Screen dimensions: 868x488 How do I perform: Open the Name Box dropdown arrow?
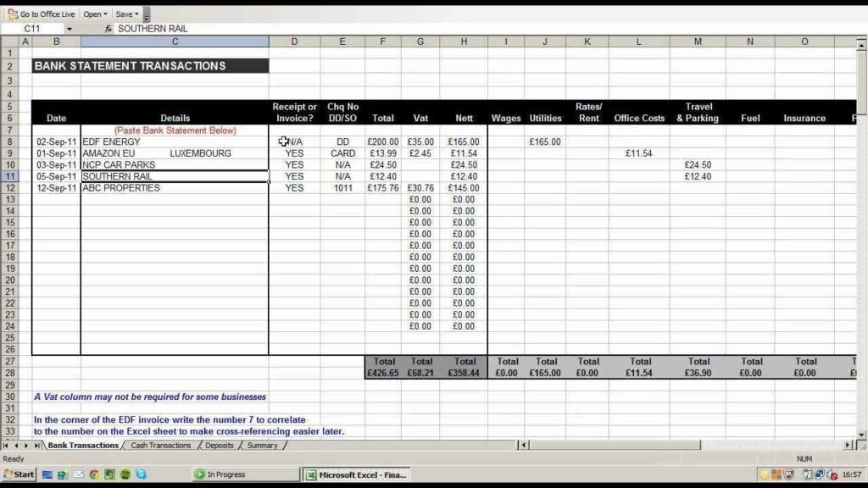70,28
